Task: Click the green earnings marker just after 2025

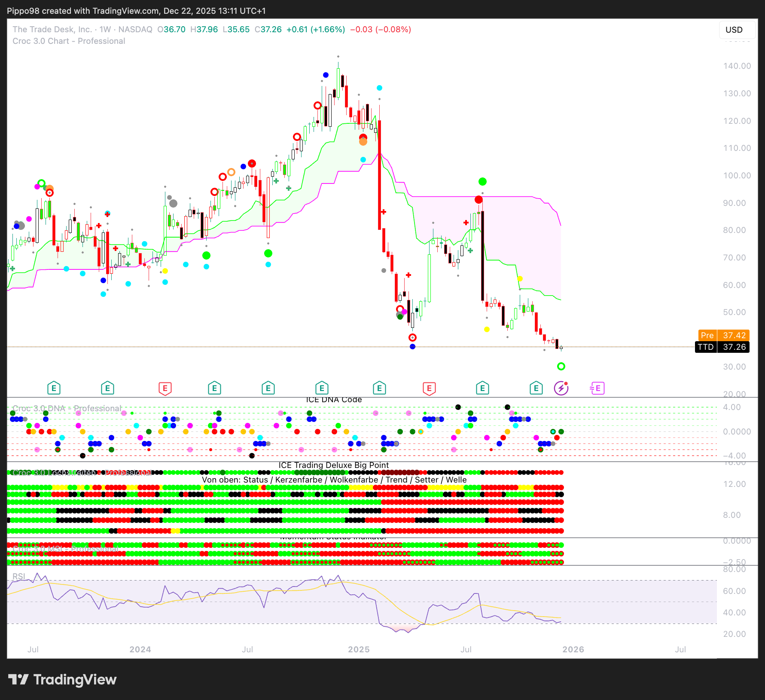Action: click(379, 388)
